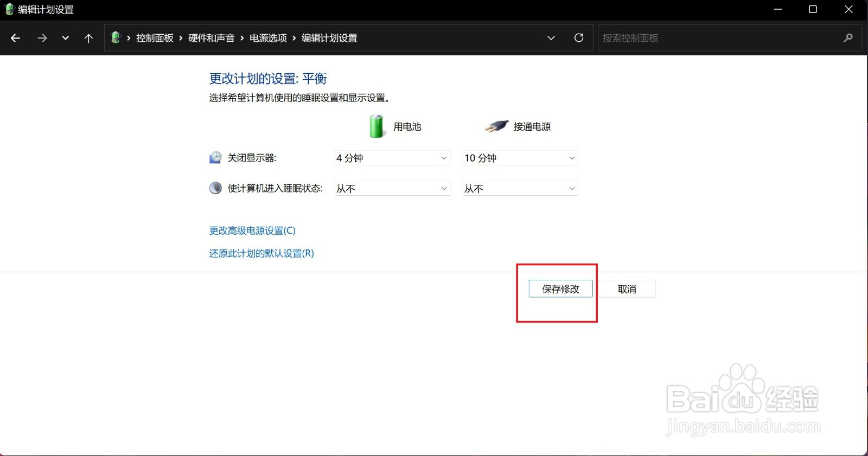Expand the chevron after 电源选项
Image resolution: width=868 pixels, height=456 pixels.
coord(294,38)
